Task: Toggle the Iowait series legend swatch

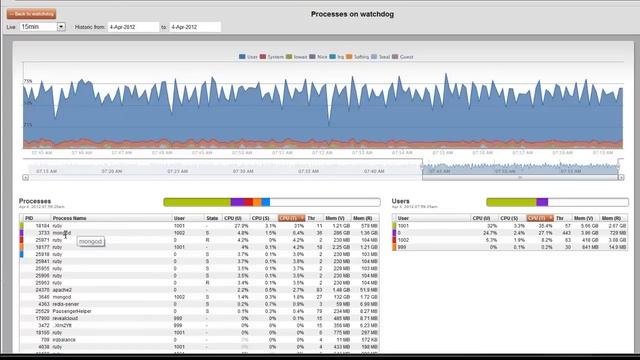Action: pyautogui.click(x=289, y=57)
